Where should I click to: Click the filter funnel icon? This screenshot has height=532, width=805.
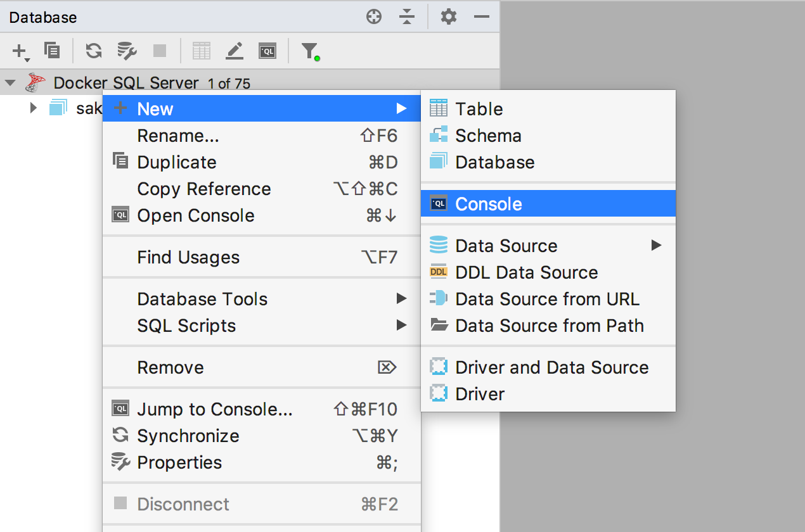coord(309,51)
